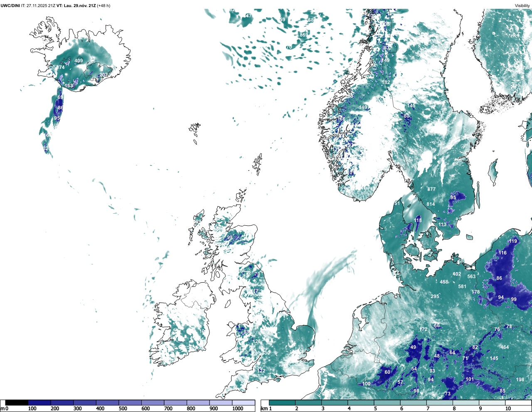Screen dimensions: 532x412
Task: Click the '859' value over the Norwegian Sea
Action: 304,35
